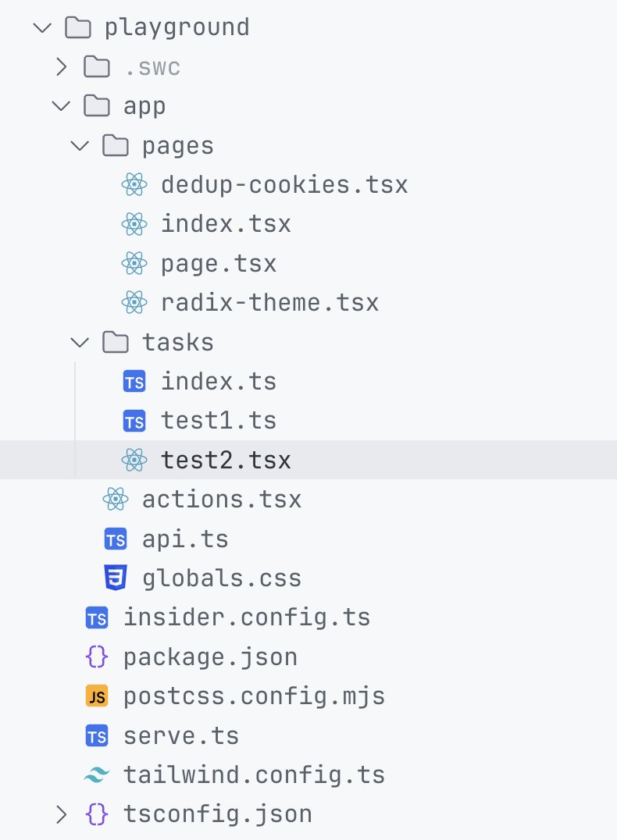The width and height of the screenshot is (617, 840).
Task: Open tailwind.config.ts file
Action: [x=254, y=776]
